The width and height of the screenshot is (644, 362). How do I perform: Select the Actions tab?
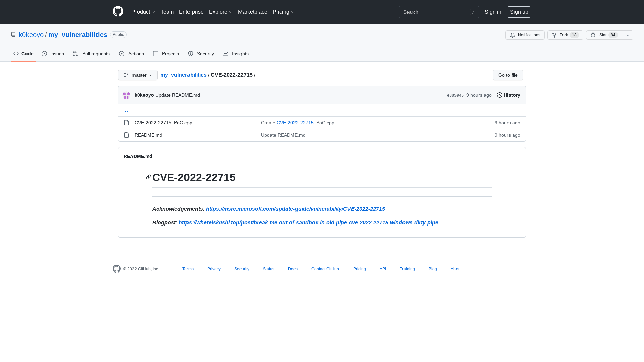pos(131,54)
